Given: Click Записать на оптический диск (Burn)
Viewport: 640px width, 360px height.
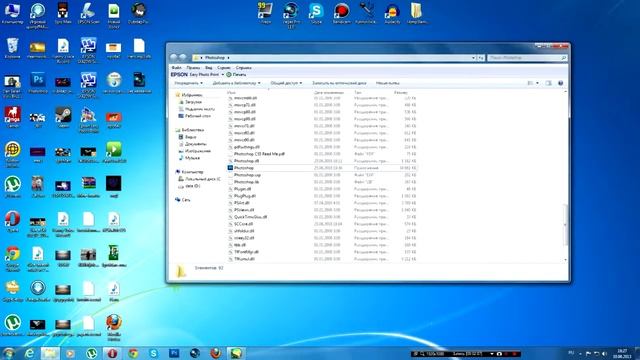Looking at the screenshot, I should 339,83.
